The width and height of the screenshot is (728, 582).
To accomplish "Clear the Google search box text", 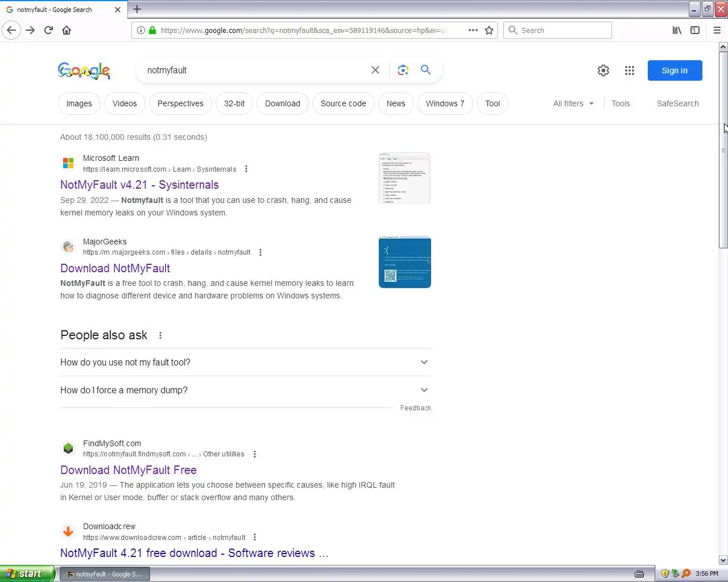I will click(375, 70).
